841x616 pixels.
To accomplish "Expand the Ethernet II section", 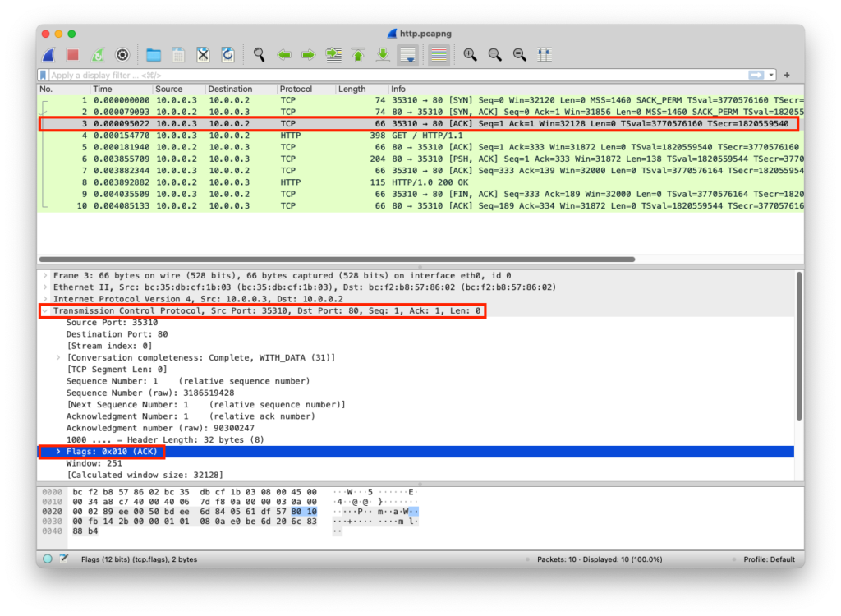I will point(45,287).
